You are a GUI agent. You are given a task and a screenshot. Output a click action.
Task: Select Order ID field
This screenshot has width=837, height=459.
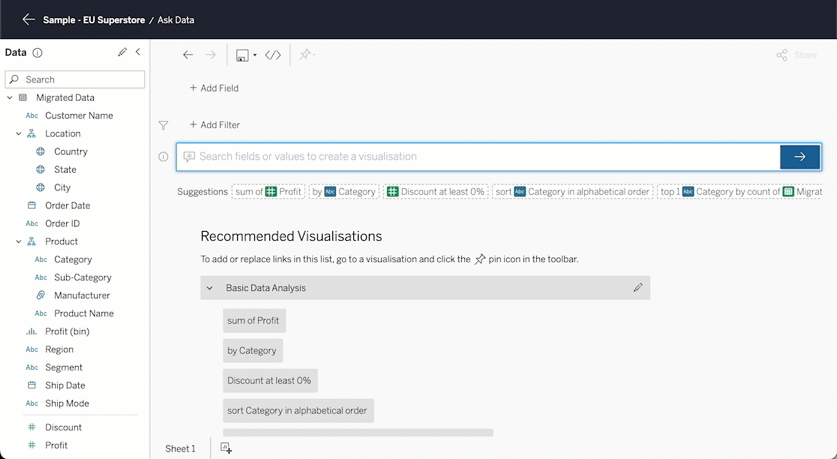coord(62,224)
